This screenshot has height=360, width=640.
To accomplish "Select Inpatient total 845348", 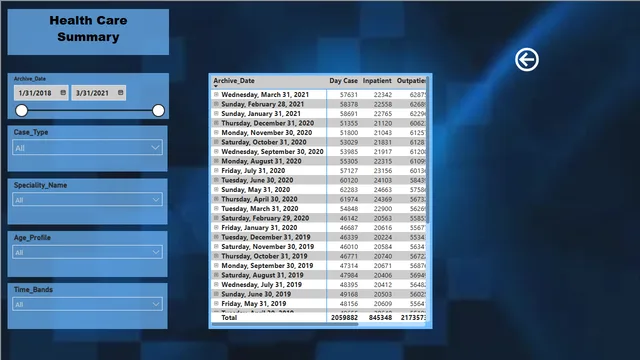I will coord(380,318).
